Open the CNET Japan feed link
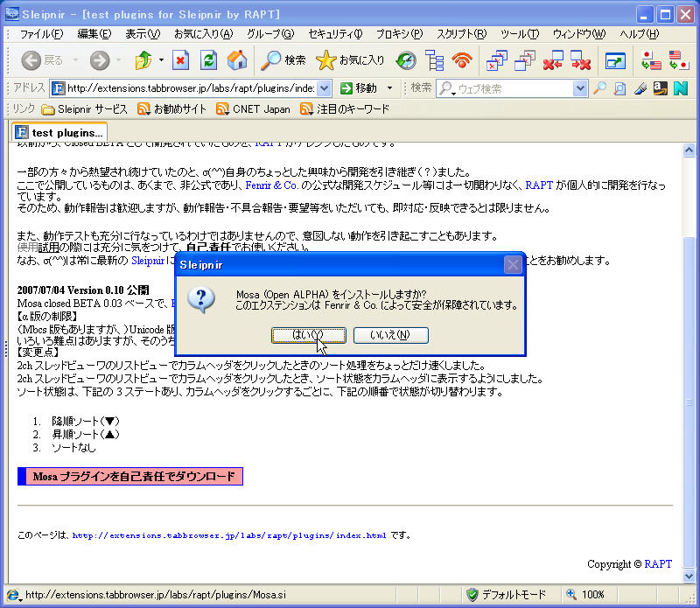 click(x=253, y=109)
